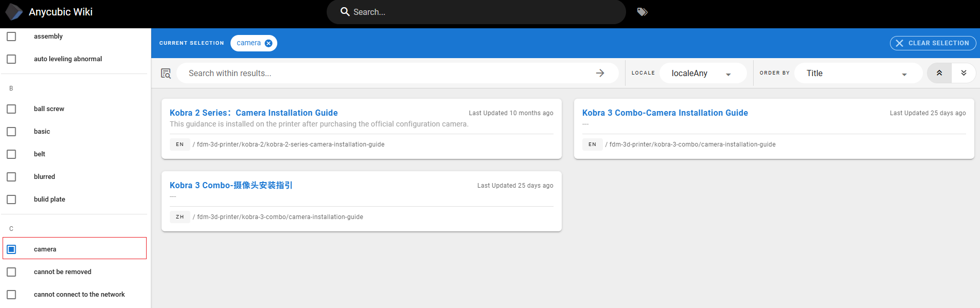Check the auto leveling abnormal checkbox
The width and height of the screenshot is (980, 308).
tap(11, 59)
